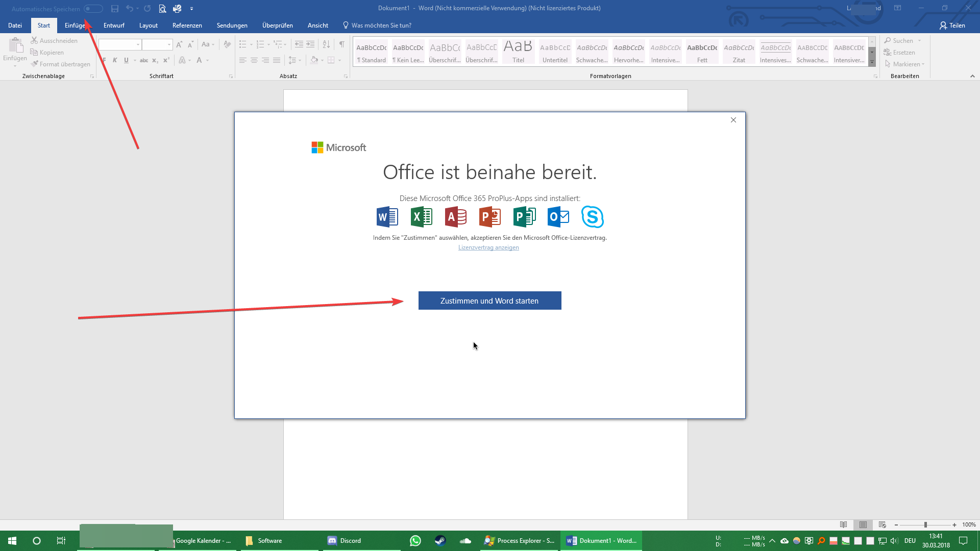Click the Save icon in the quick access toolbar
The width and height of the screenshot is (980, 551).
(x=115, y=9)
